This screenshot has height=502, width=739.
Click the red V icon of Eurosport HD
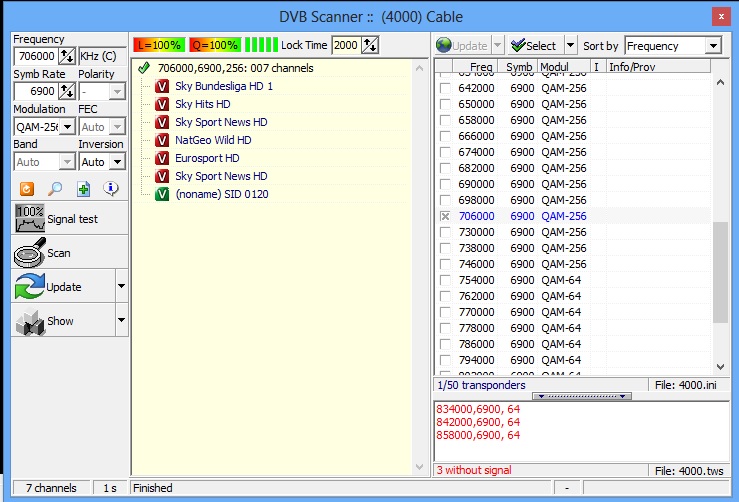tap(162, 158)
